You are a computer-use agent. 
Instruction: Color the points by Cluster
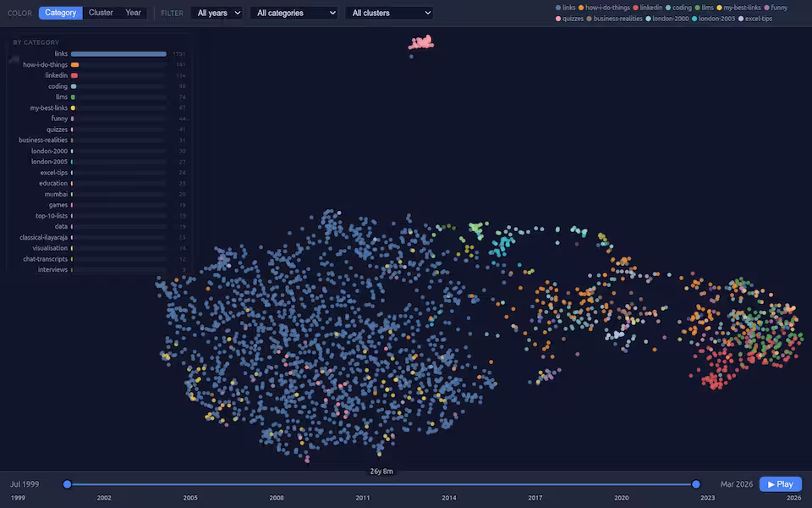(x=101, y=13)
